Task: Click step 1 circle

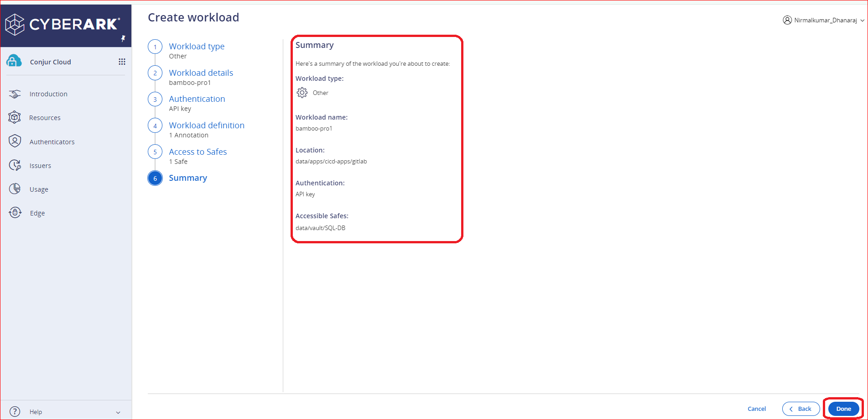Action: (155, 47)
